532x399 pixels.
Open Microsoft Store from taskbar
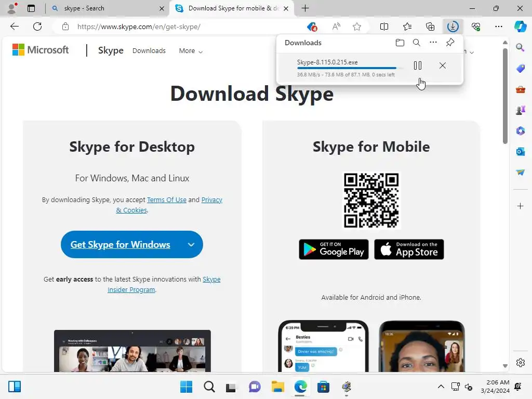pyautogui.click(x=323, y=387)
